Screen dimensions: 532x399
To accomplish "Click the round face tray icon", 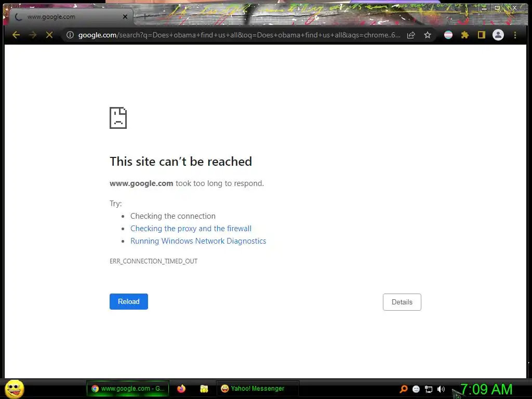I will [416, 389].
